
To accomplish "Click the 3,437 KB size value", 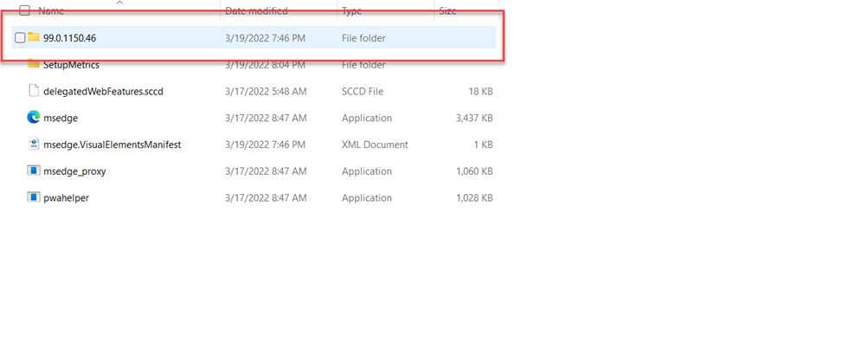I will 474,118.
